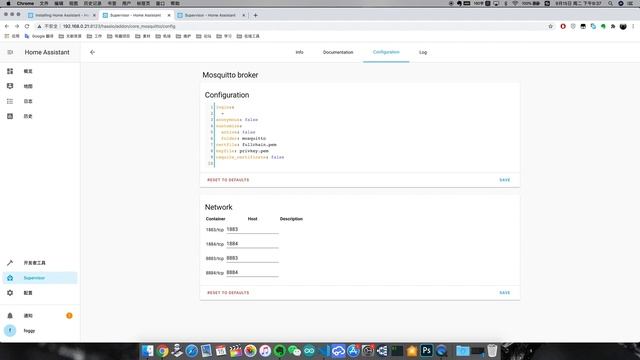Open the App Store dock icon
This screenshot has height=360, width=640.
tap(353, 351)
